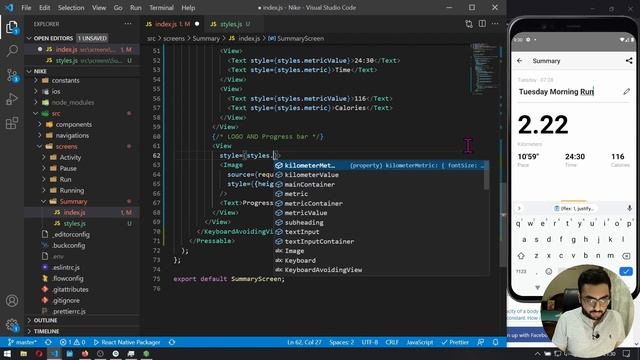Click VS Code icon in the taskbar
This screenshot has width=640, height=360.
(54, 353)
